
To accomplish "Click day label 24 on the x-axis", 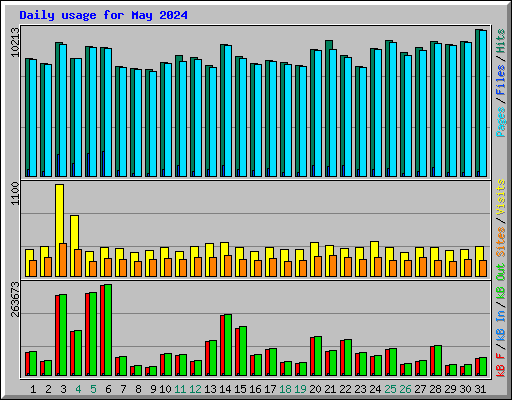I will (375, 389).
